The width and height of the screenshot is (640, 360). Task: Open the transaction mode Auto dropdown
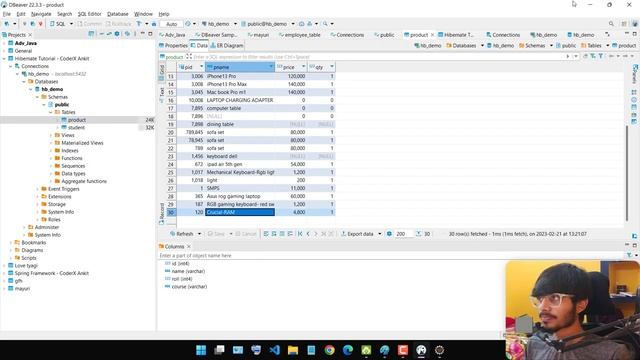tap(171, 24)
